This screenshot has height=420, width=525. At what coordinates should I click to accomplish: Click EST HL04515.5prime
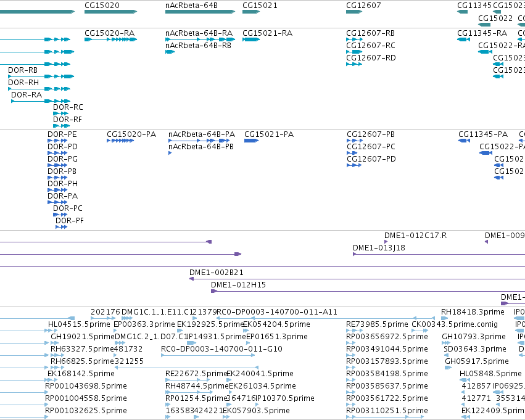point(79,324)
